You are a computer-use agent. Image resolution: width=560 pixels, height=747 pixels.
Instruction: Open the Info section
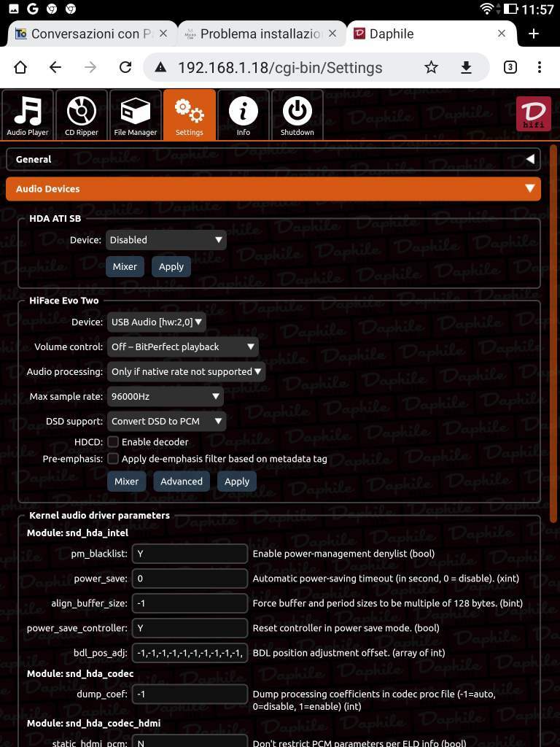coord(244,115)
